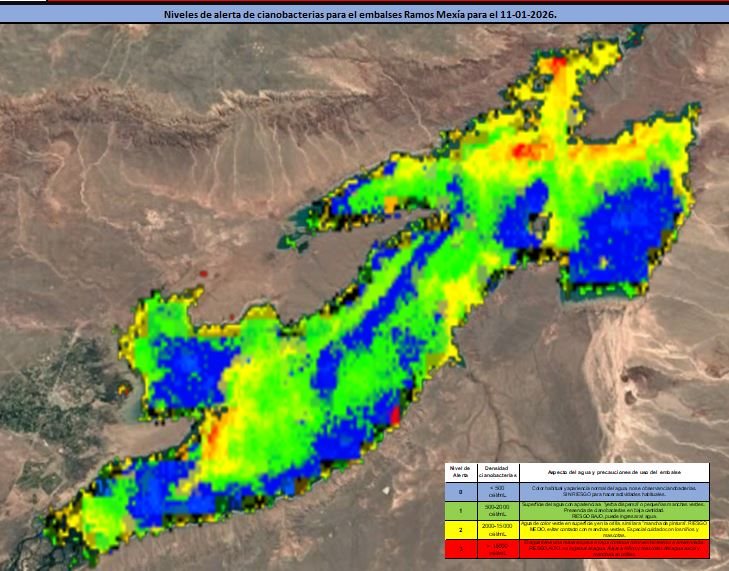Click the 'Densidad cianobacterias' legend header
This screenshot has width=729, height=571.
[497, 472]
